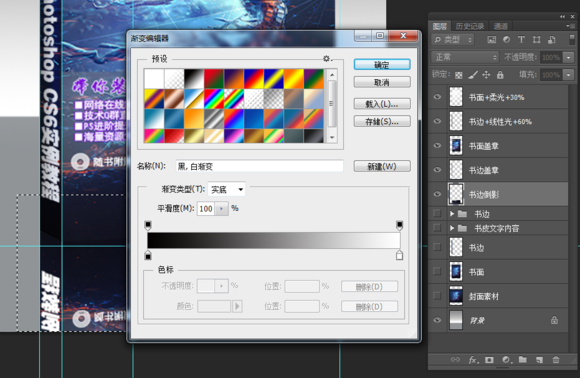Click the black-to-white gradient bar
The image size is (580, 378).
273,240
